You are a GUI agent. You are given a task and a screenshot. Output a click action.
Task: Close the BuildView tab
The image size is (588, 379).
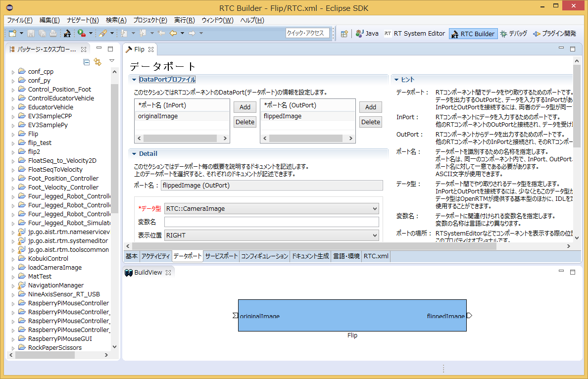[168, 273]
